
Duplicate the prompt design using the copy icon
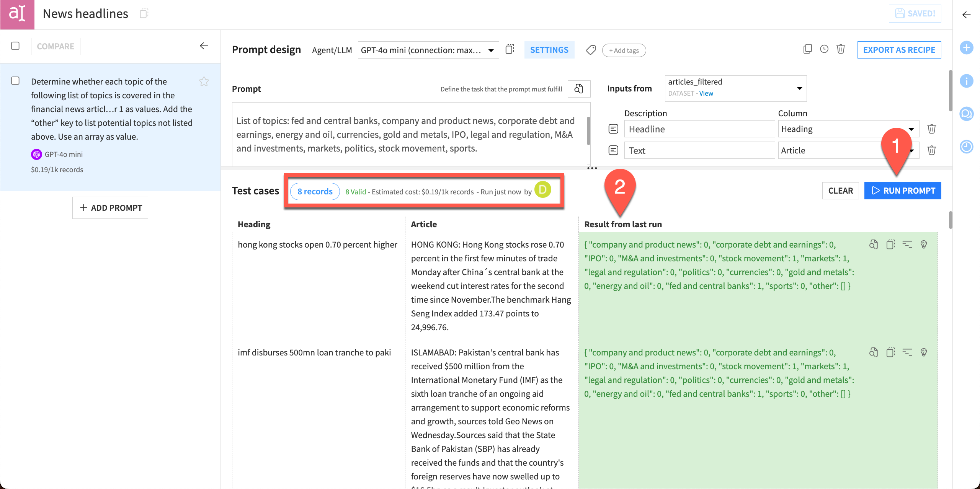click(808, 49)
